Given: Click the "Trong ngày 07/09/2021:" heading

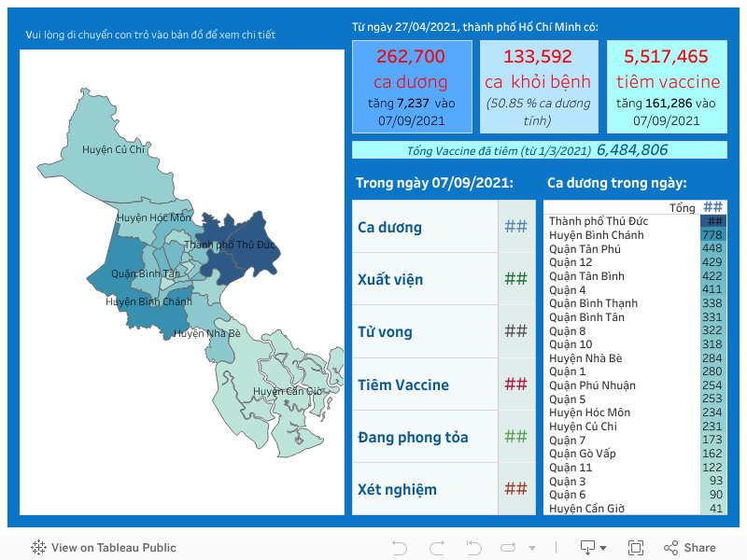Looking at the screenshot, I should point(434,183).
